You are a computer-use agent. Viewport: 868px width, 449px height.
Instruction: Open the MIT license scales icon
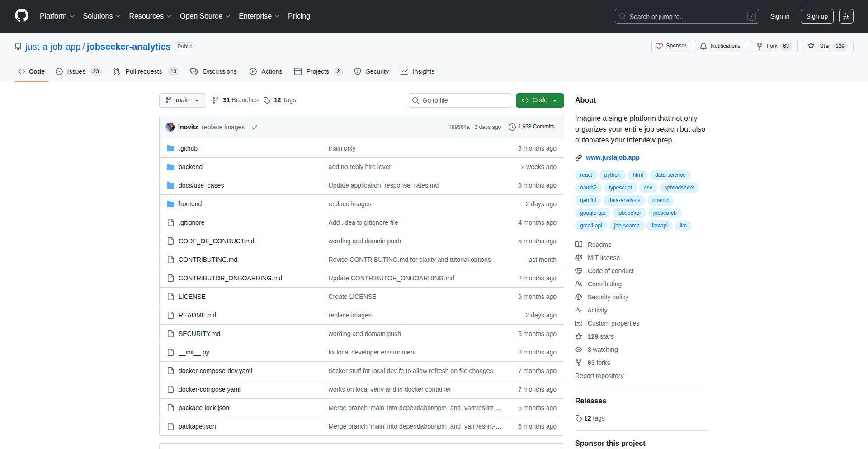pos(579,258)
